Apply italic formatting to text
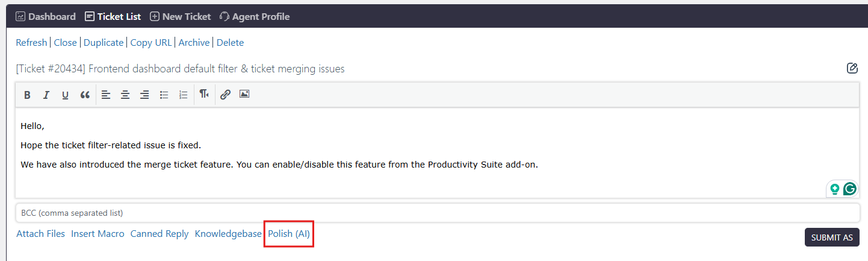This screenshot has height=261, width=868. click(46, 95)
